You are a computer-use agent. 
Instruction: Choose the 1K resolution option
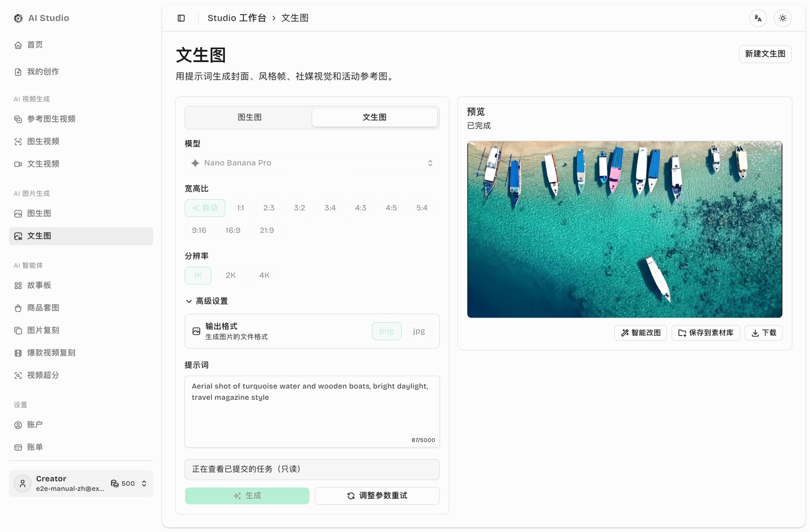click(x=198, y=276)
